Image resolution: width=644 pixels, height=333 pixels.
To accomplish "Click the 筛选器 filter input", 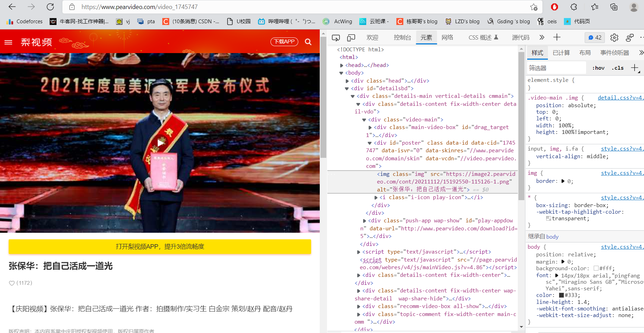I will [x=557, y=68].
